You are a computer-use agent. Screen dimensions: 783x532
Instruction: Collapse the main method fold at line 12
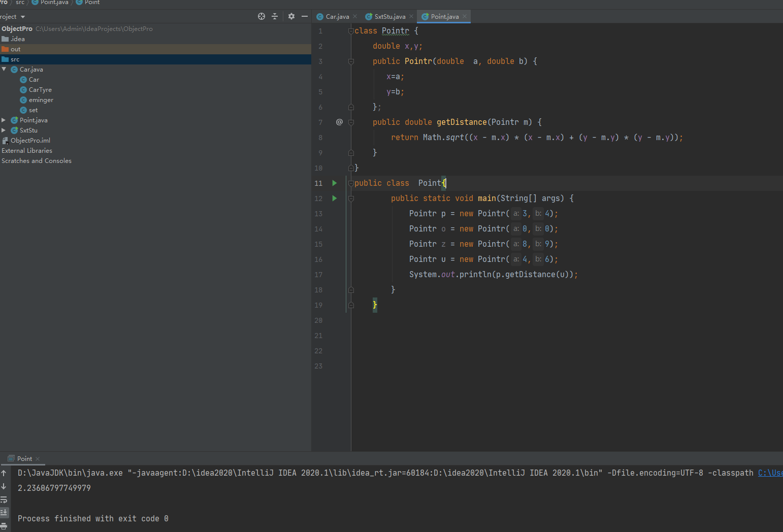tap(351, 198)
